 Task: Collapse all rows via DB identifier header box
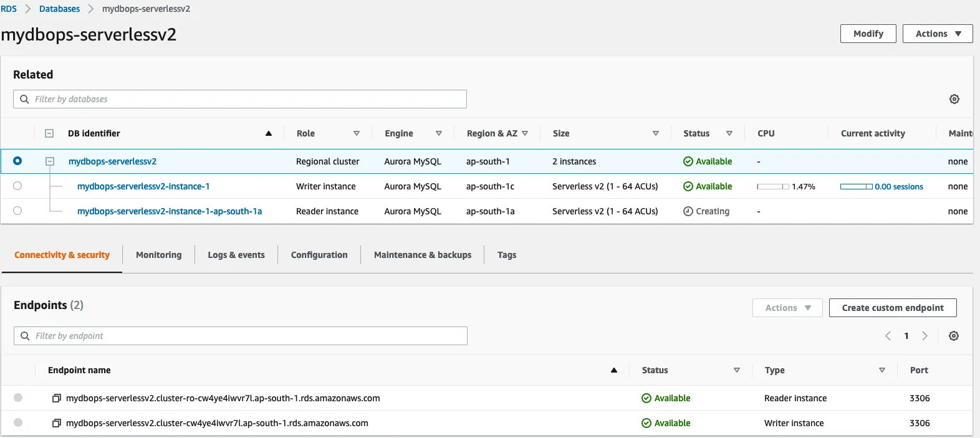point(49,133)
